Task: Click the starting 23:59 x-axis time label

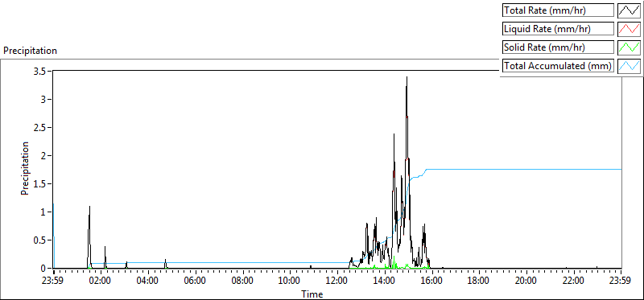Action: pos(53,281)
